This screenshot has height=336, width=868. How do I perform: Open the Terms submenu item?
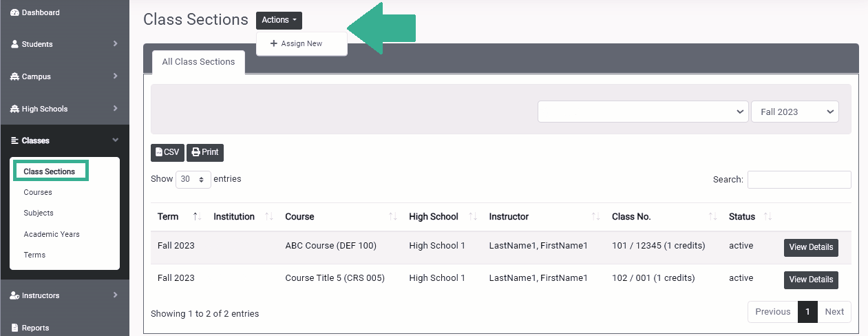[34, 255]
